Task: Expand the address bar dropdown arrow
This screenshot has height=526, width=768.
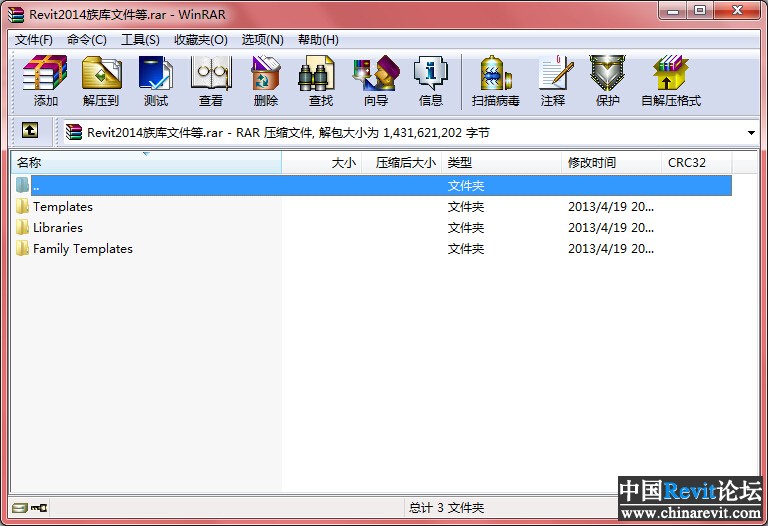Action: pos(751,133)
